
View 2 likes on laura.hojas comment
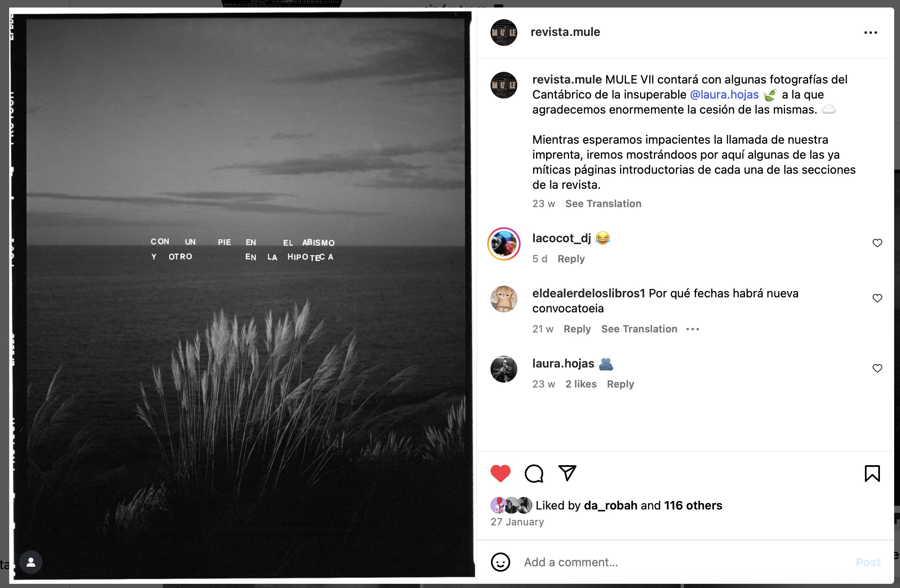point(581,384)
